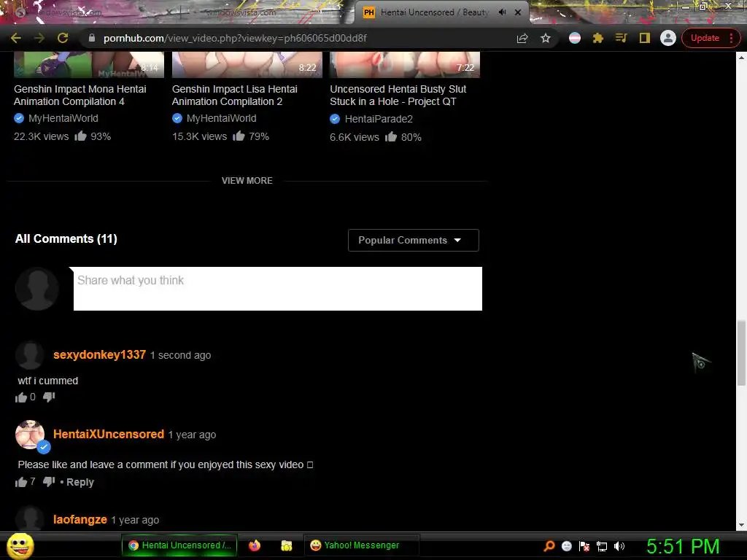The width and height of the screenshot is (747, 560).
Task: Click the address bar URL
Action: (236, 38)
